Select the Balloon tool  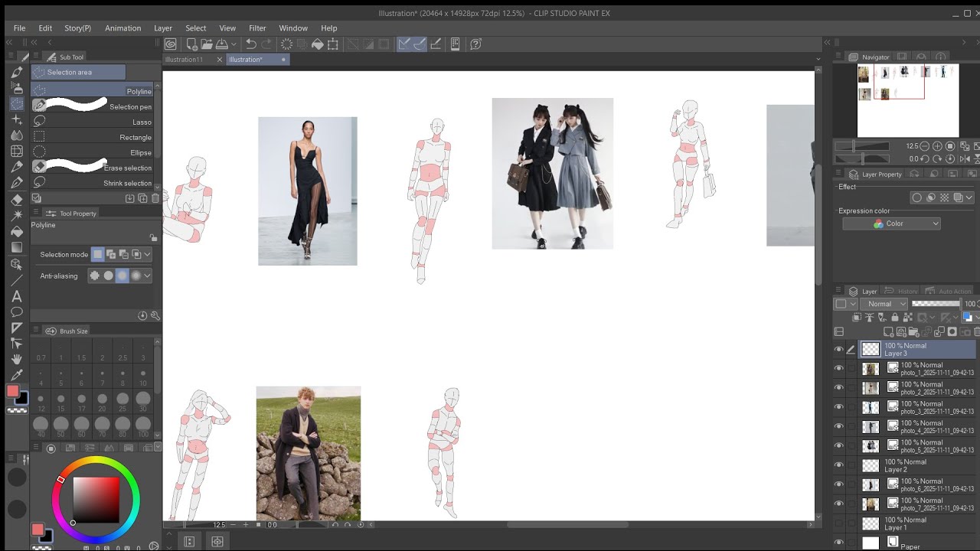[17, 311]
